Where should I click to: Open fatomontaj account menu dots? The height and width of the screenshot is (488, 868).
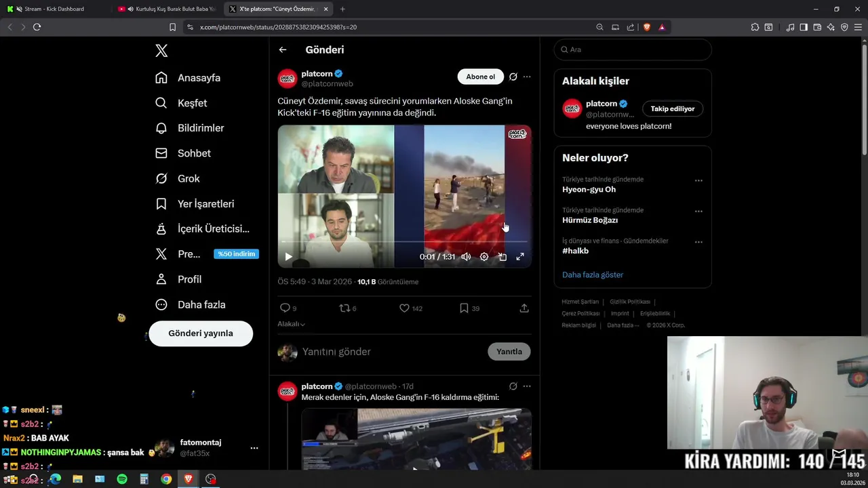(x=254, y=448)
